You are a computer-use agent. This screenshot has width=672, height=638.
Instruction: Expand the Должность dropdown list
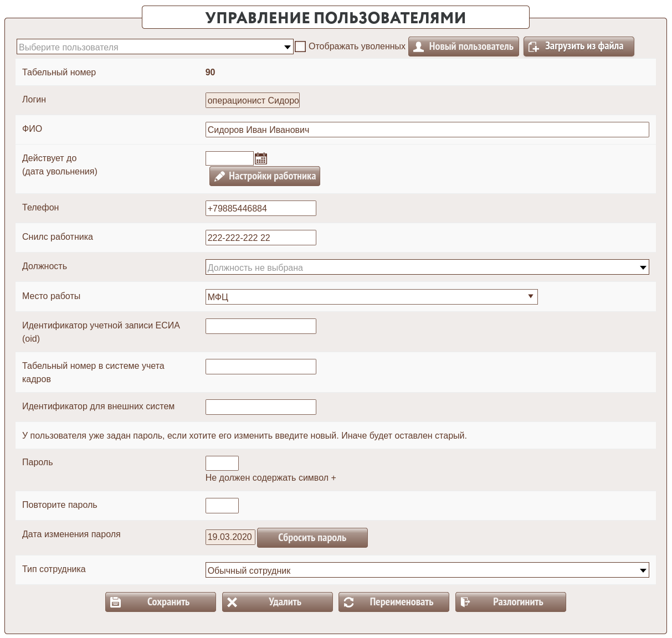click(427, 267)
